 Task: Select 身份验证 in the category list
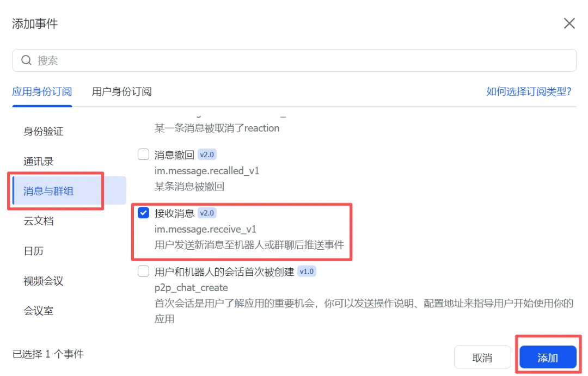(x=44, y=131)
